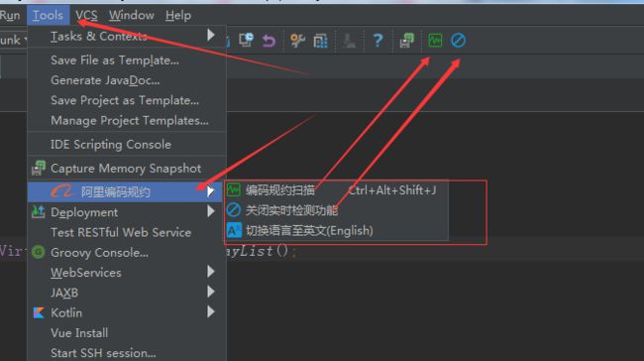This screenshot has width=644, height=361.
Task: Click the undo arrow toolbar icon
Action: click(268, 41)
